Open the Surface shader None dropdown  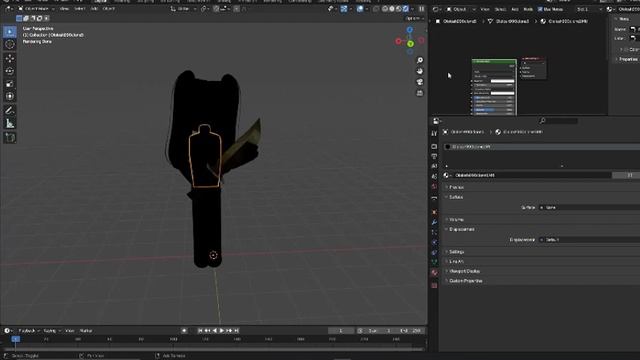click(x=589, y=207)
